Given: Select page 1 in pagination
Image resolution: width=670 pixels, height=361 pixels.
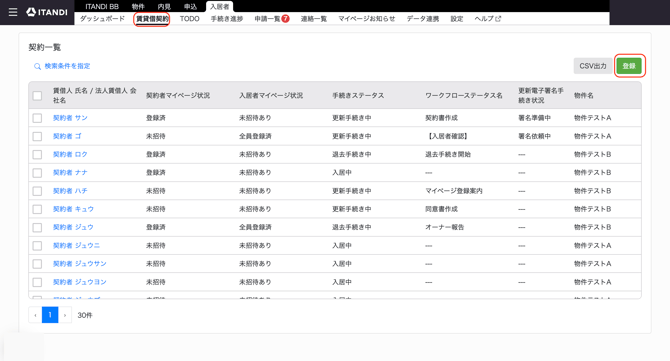Looking at the screenshot, I should point(50,315).
